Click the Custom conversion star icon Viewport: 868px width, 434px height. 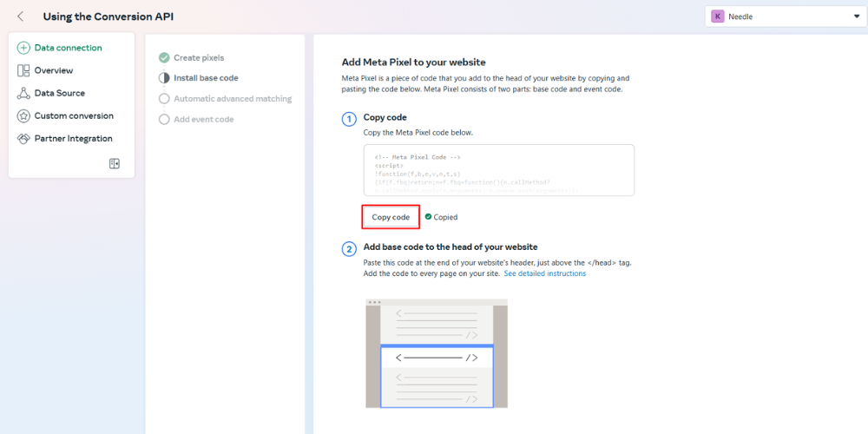[x=23, y=115]
